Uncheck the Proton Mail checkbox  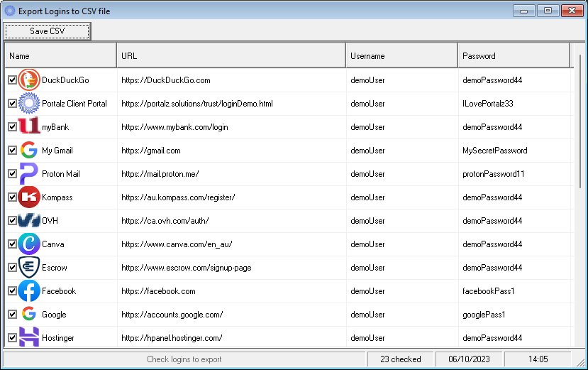(12, 173)
